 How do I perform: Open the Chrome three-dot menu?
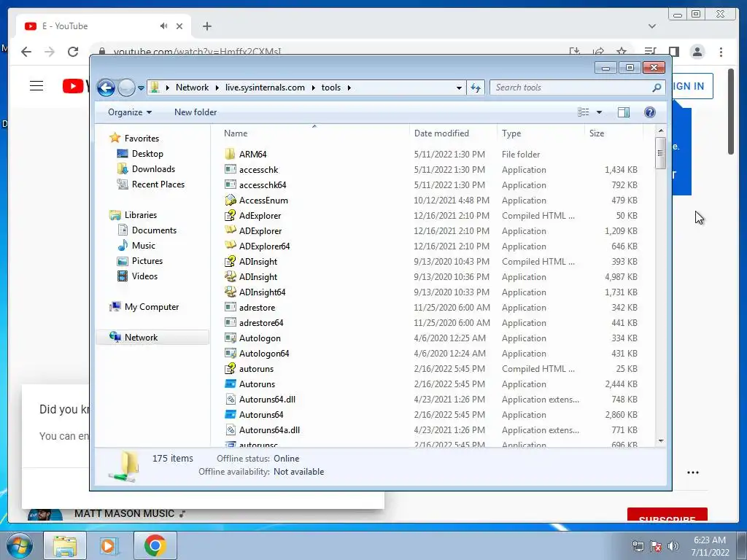click(x=721, y=52)
